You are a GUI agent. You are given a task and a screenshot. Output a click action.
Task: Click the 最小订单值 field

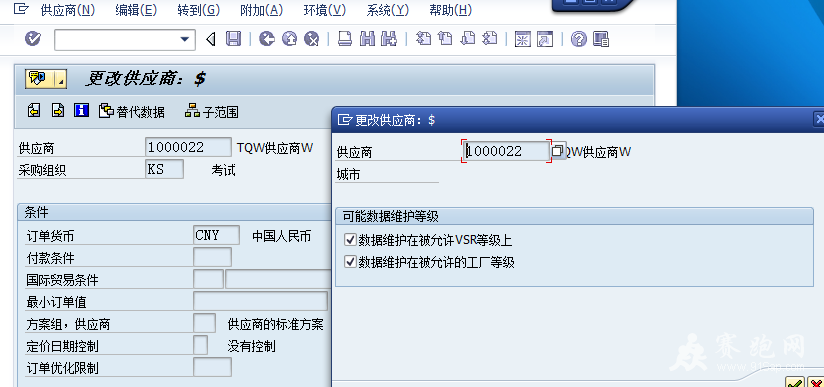[x=261, y=301]
